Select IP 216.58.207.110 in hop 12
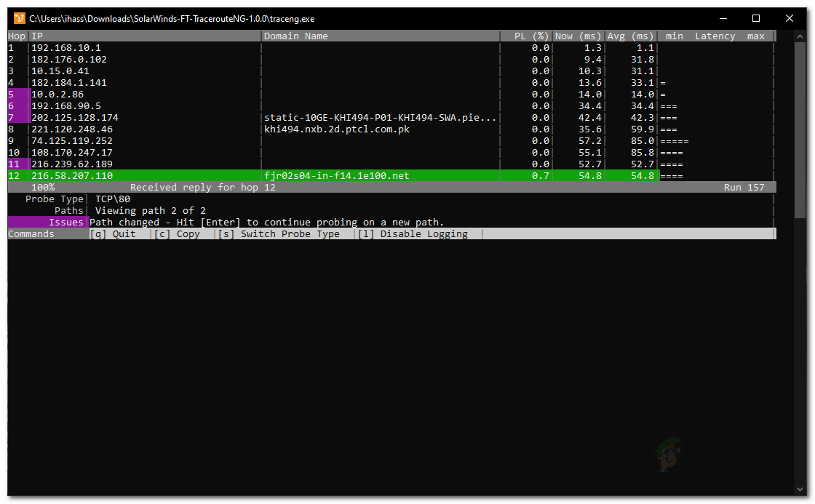The height and width of the screenshot is (504, 815). point(72,175)
